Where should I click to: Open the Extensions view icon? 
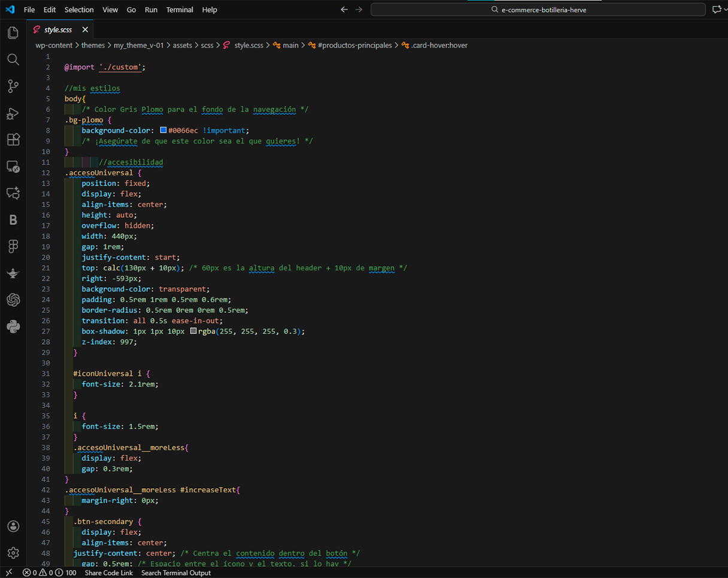pyautogui.click(x=13, y=139)
